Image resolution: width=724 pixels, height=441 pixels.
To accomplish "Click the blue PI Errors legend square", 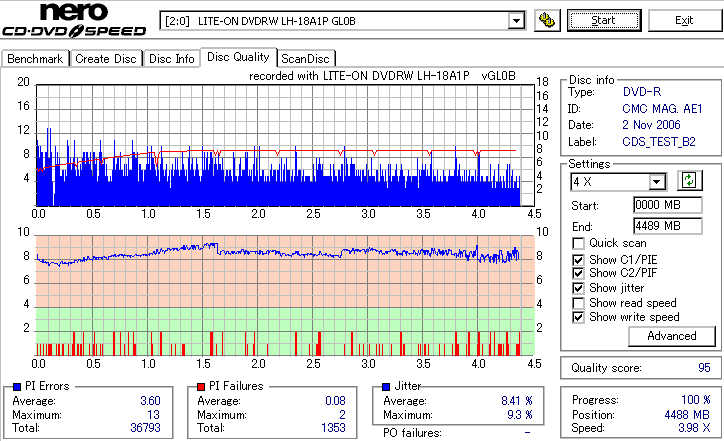I will [x=17, y=387].
